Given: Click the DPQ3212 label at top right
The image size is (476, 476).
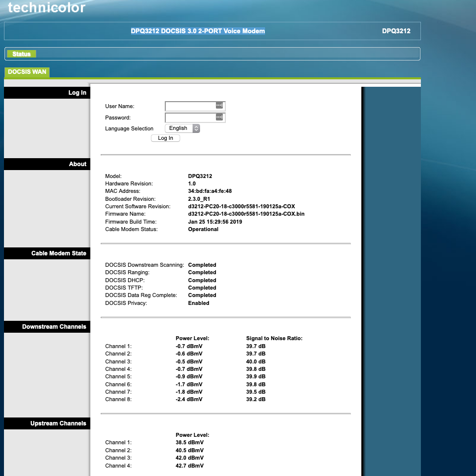Looking at the screenshot, I should 396,31.
